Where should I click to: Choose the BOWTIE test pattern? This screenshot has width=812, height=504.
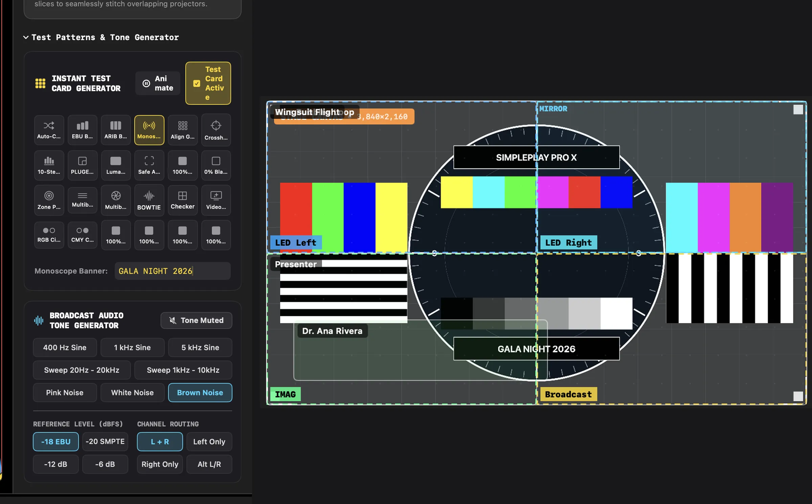click(x=149, y=200)
